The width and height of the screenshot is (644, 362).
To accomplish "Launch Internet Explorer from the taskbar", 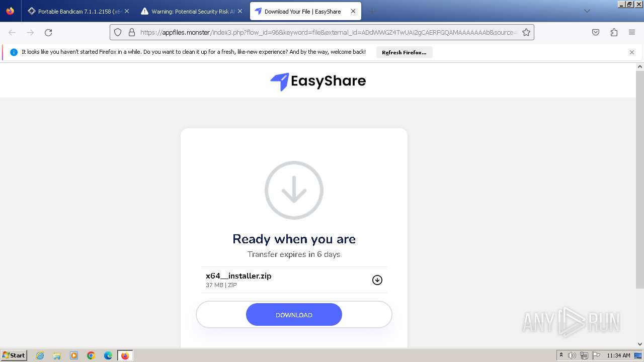I will pyautogui.click(x=40, y=355).
